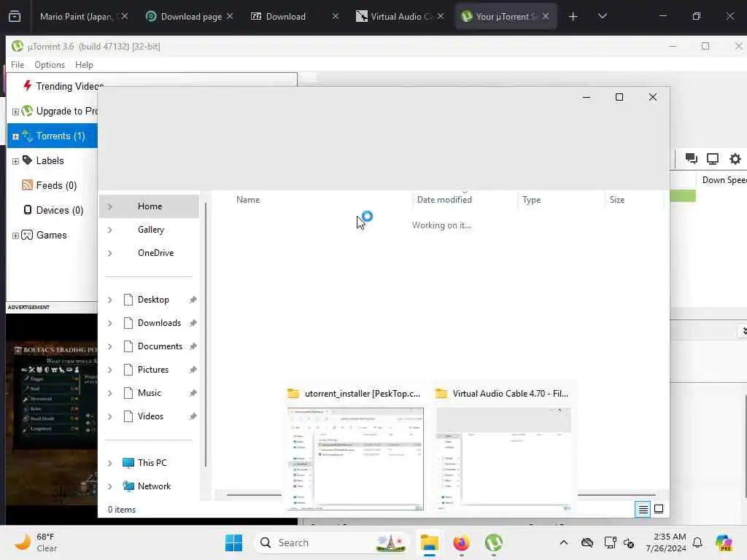Select Torrents (1) in the sidebar
The height and width of the screenshot is (560, 747).
[x=53, y=136]
